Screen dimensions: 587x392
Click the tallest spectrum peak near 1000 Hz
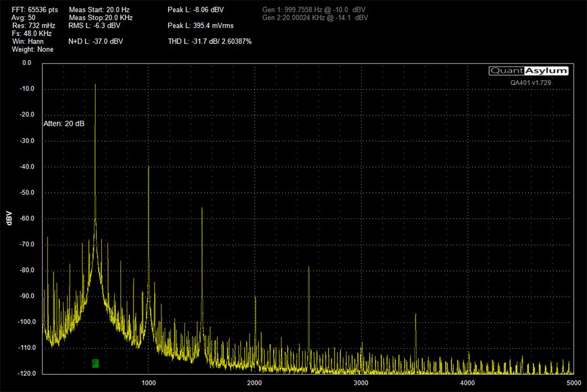pos(95,86)
